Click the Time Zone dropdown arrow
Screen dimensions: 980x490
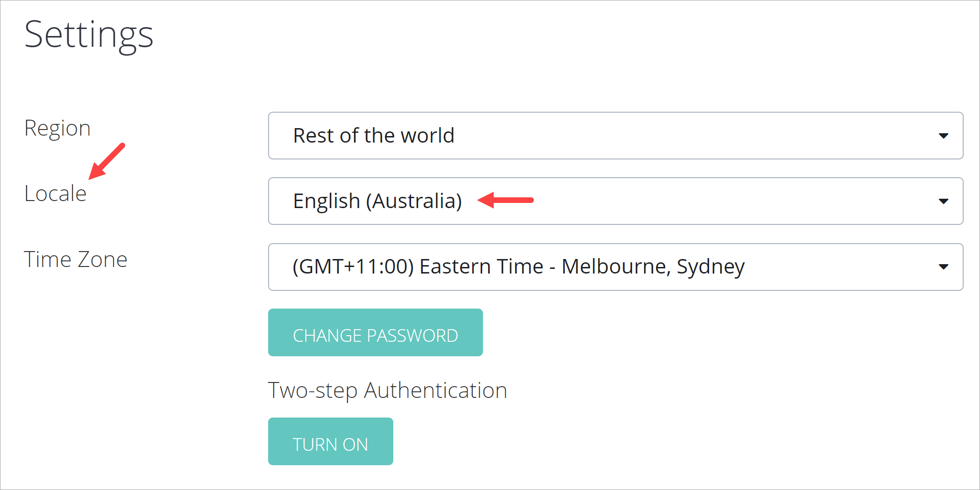pyautogui.click(x=943, y=267)
